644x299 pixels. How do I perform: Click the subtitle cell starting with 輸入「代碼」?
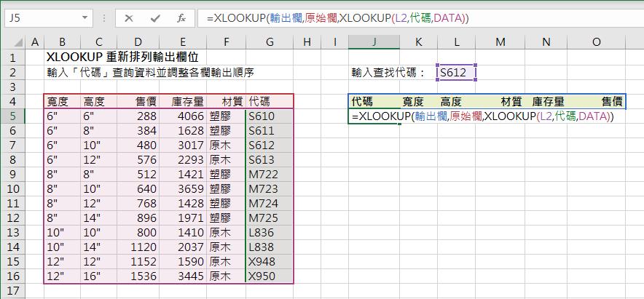pos(151,73)
